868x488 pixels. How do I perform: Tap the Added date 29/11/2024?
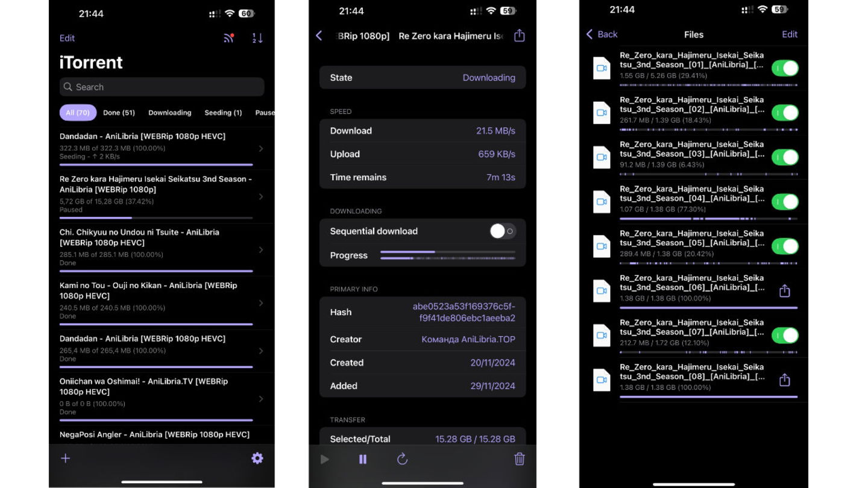pyautogui.click(x=493, y=386)
